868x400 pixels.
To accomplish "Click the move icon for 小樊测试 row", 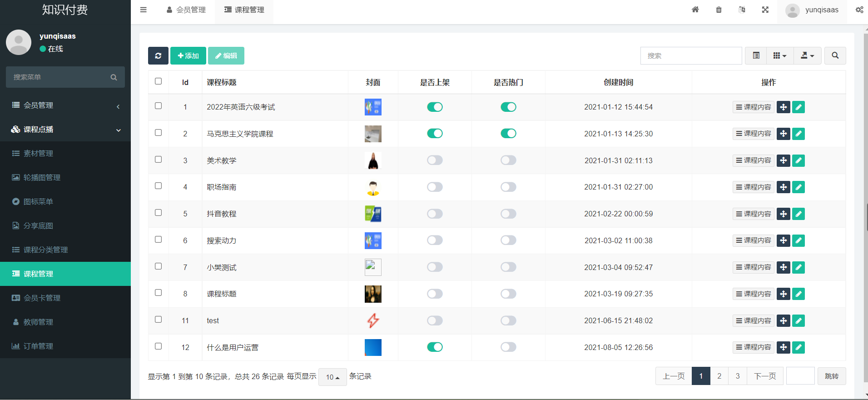I will [x=784, y=267].
